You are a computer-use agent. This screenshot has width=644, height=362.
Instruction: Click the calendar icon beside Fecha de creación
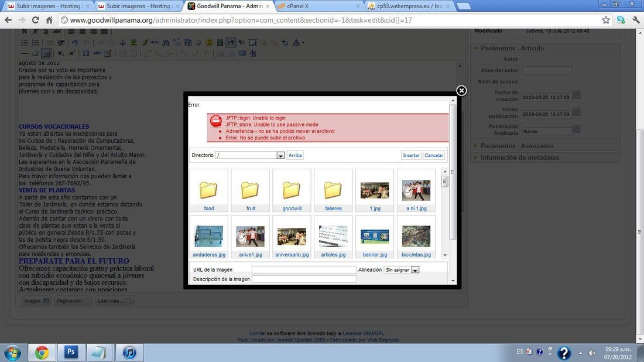(577, 95)
